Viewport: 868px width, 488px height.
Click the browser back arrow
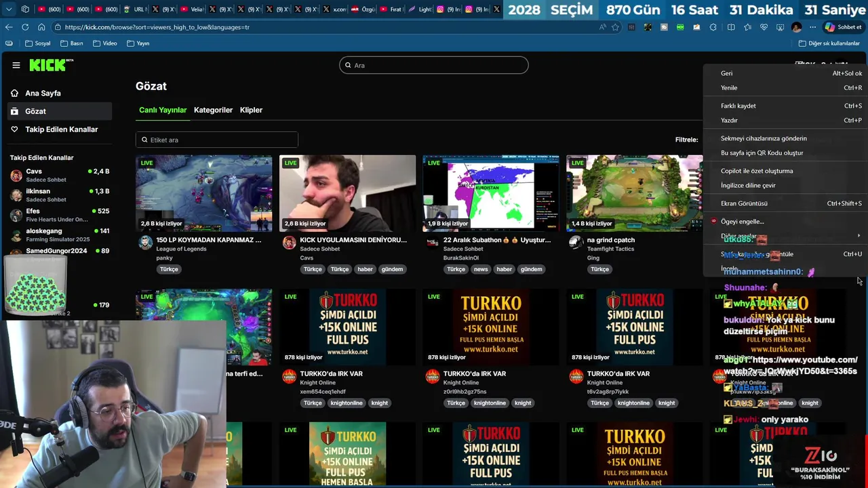click(9, 27)
